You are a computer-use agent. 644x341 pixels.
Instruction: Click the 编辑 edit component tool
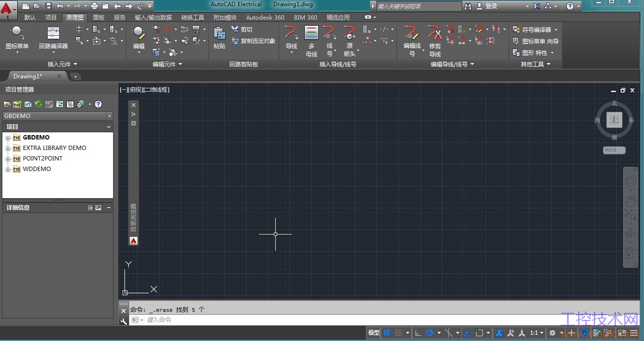tap(139, 38)
